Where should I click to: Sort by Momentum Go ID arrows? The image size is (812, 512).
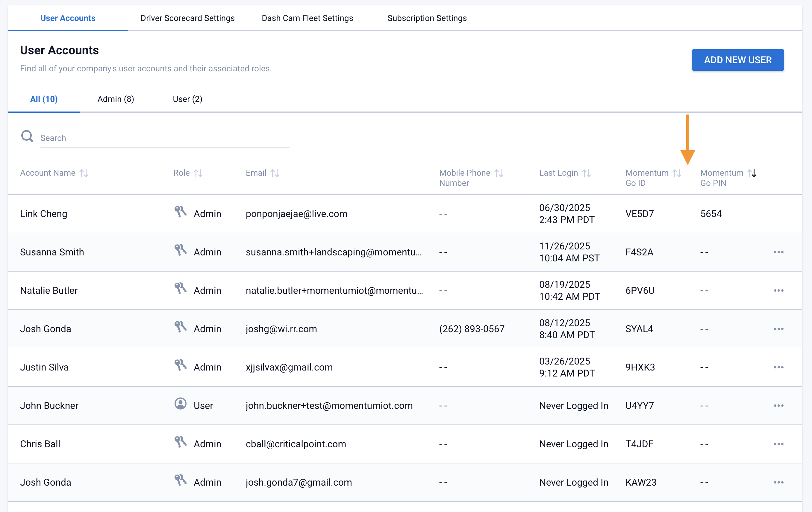click(677, 173)
